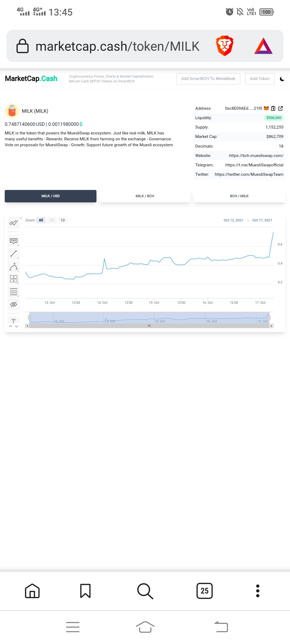Open the browser three-dot menu
The height and width of the screenshot is (644, 290).
258,591
